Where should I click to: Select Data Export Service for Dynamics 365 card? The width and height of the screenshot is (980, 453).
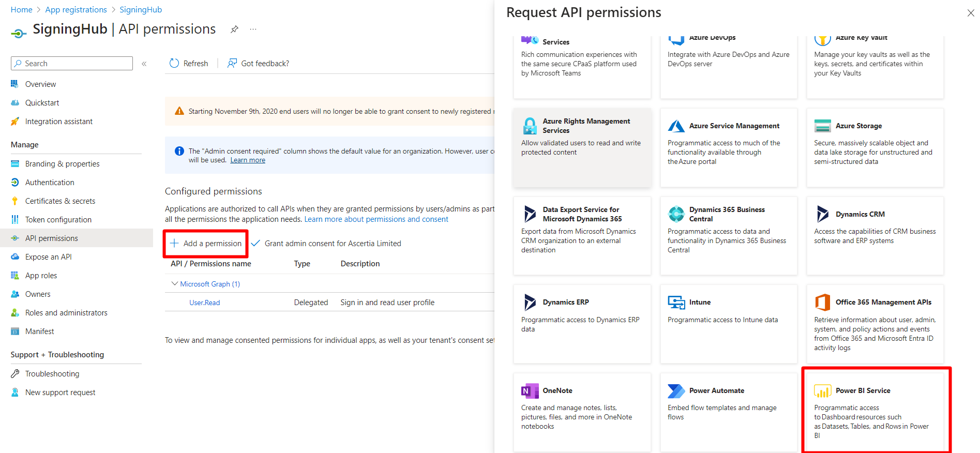[x=582, y=235]
